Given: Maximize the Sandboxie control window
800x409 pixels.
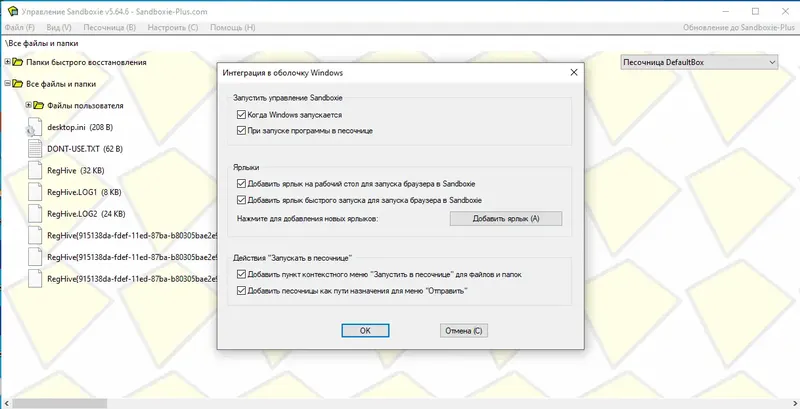Looking at the screenshot, I should [x=755, y=11].
